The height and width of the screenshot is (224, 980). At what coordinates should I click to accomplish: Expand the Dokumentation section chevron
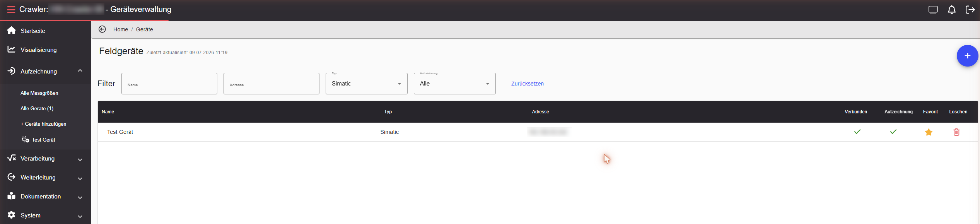click(x=80, y=197)
